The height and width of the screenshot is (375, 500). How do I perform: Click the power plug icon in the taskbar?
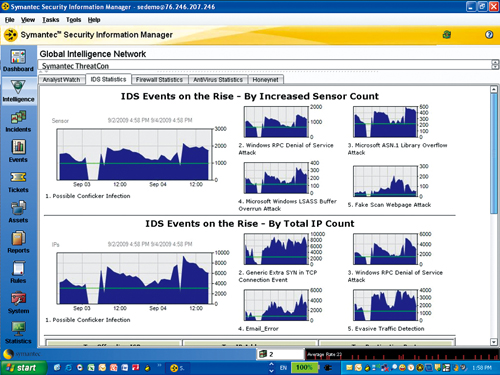pyautogui.click(x=328, y=368)
